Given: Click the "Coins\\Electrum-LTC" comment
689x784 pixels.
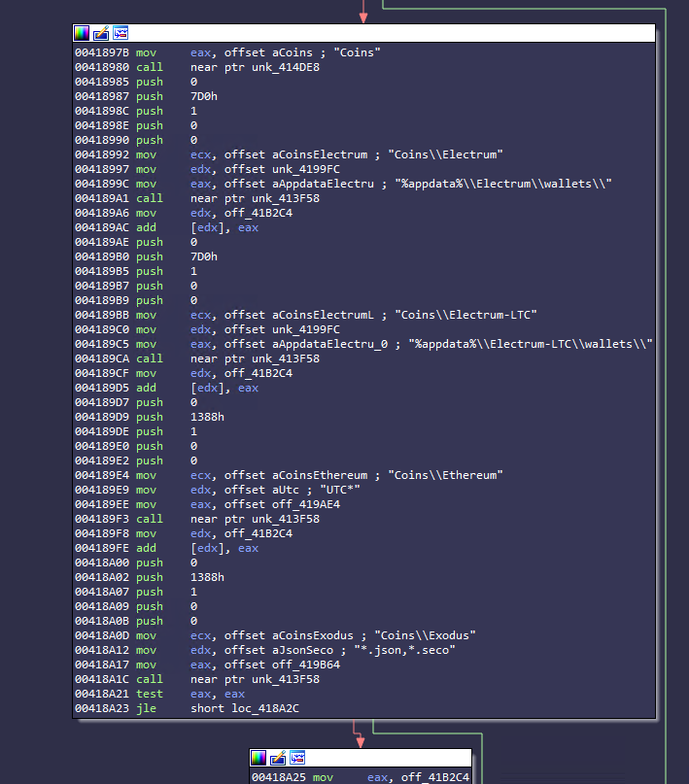Looking at the screenshot, I should tap(466, 315).
